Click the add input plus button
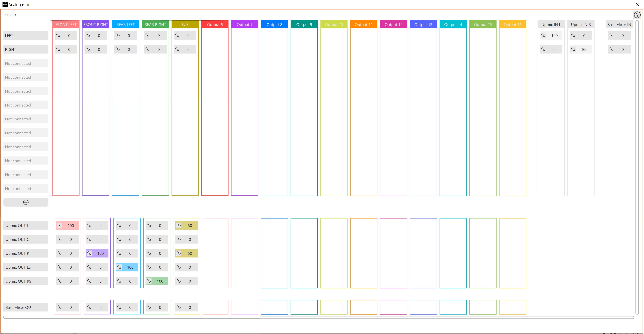The height and width of the screenshot is (334, 644). [26, 202]
